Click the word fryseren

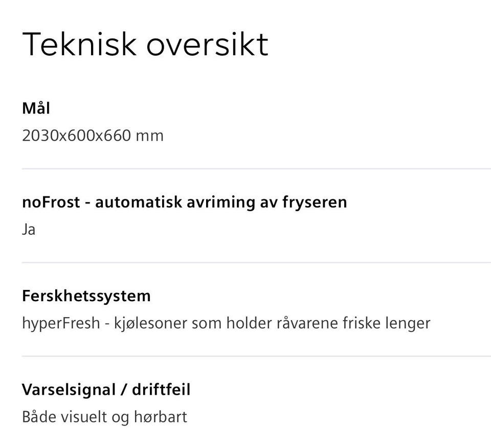[x=315, y=202]
